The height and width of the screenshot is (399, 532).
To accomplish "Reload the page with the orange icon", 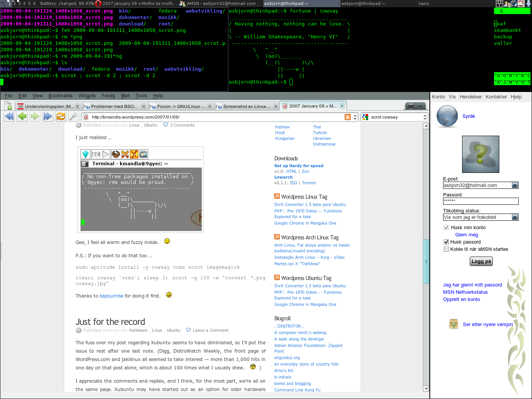I will (61, 117).
